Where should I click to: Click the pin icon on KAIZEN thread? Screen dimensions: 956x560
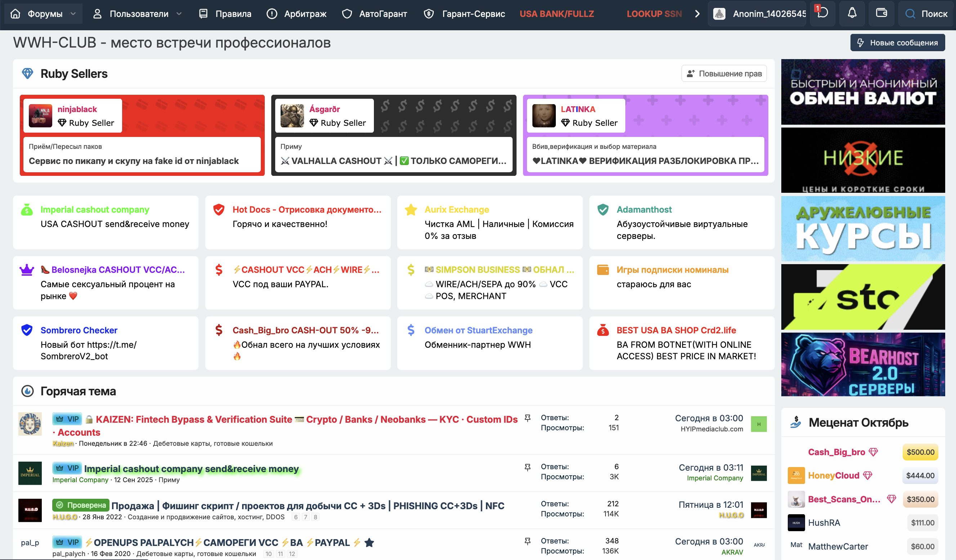(527, 418)
